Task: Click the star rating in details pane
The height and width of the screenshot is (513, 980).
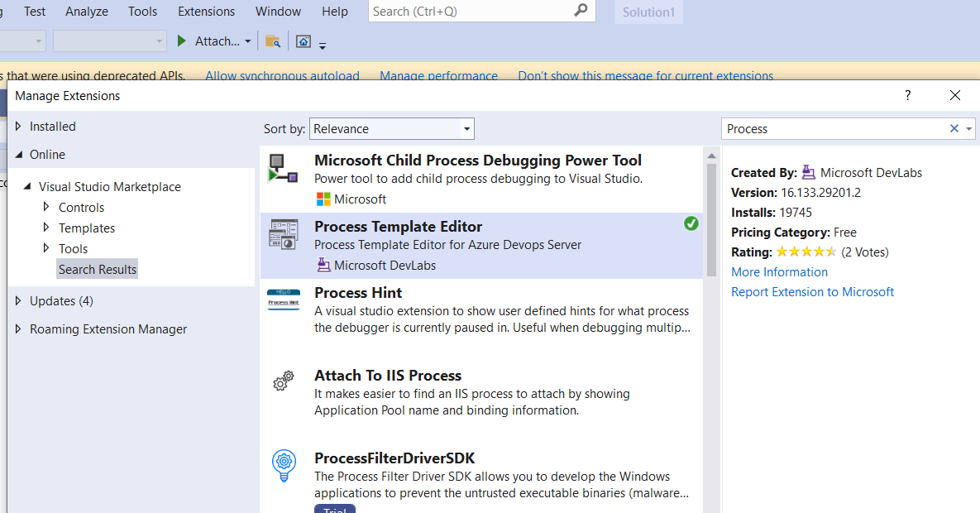Action: [x=806, y=252]
